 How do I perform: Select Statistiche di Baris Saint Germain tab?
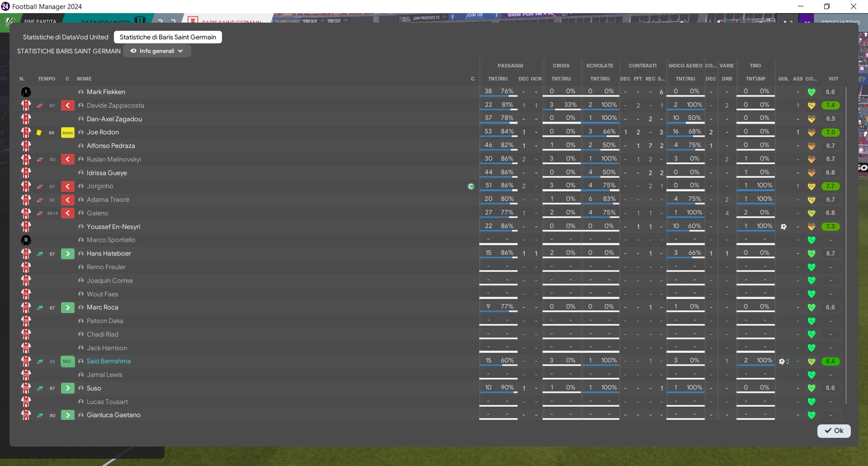[168, 37]
